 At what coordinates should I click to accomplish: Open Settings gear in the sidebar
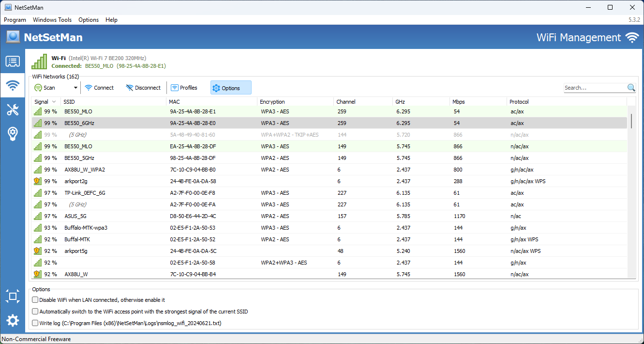(13, 320)
